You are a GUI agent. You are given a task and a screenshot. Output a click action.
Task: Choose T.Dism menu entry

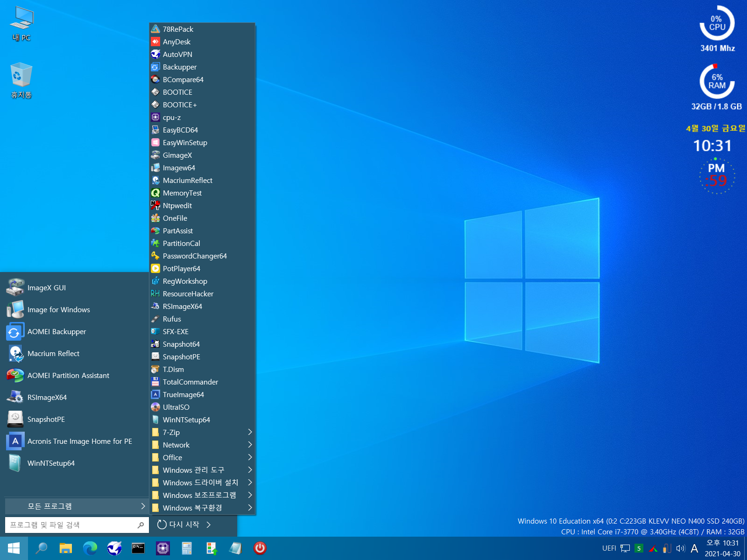click(202, 370)
